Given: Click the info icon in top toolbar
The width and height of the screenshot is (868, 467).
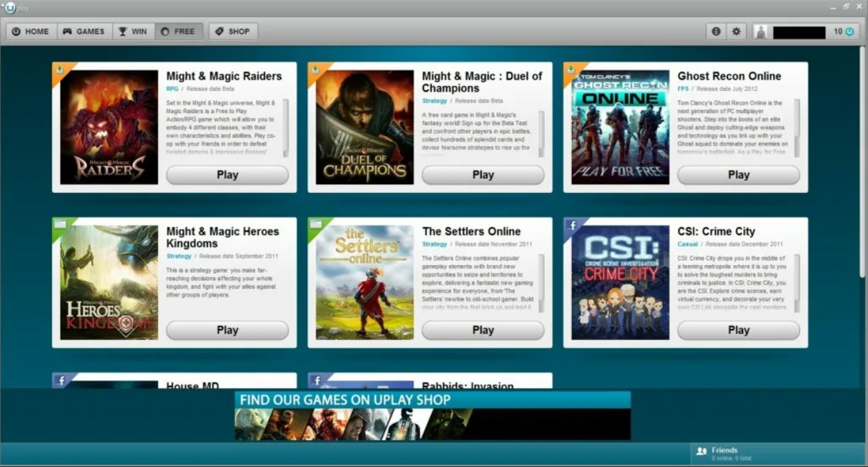Looking at the screenshot, I should 716,31.
